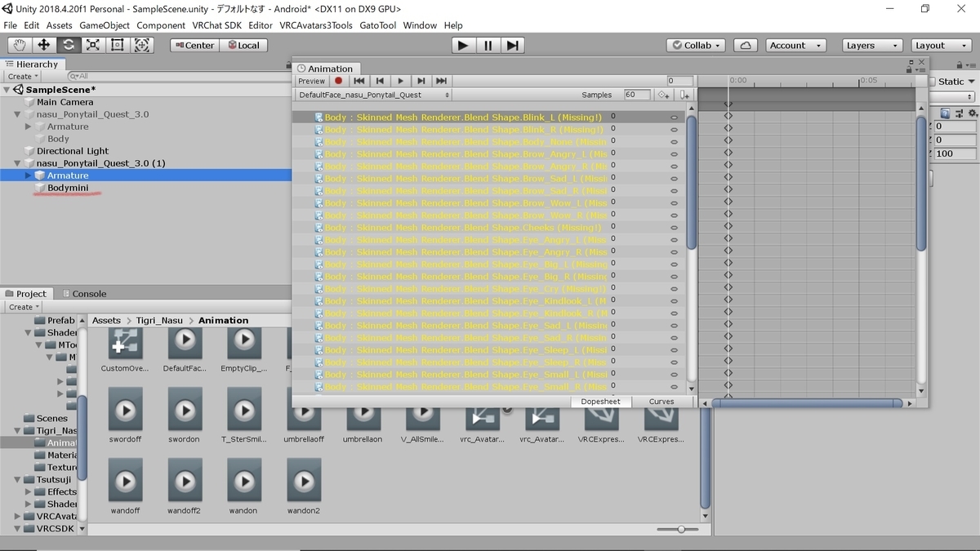Switch to the Dopesheet view
Viewport: 980px width, 551px height.
coord(600,402)
